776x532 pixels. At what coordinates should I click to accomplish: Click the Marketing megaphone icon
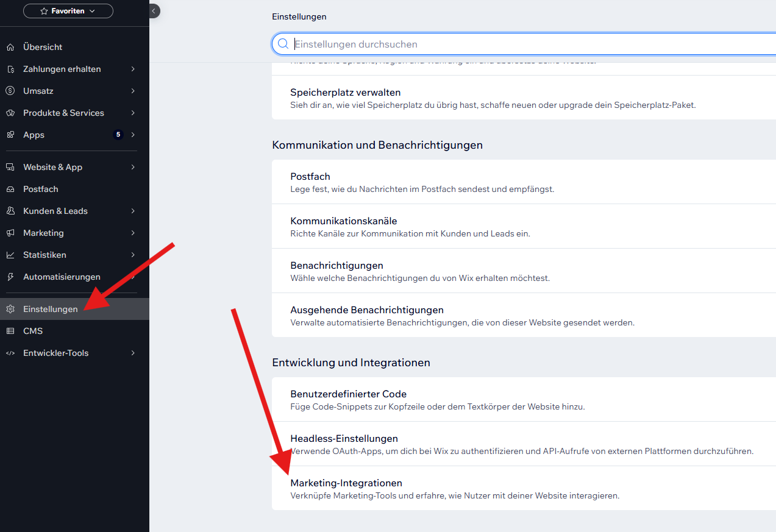tap(10, 233)
